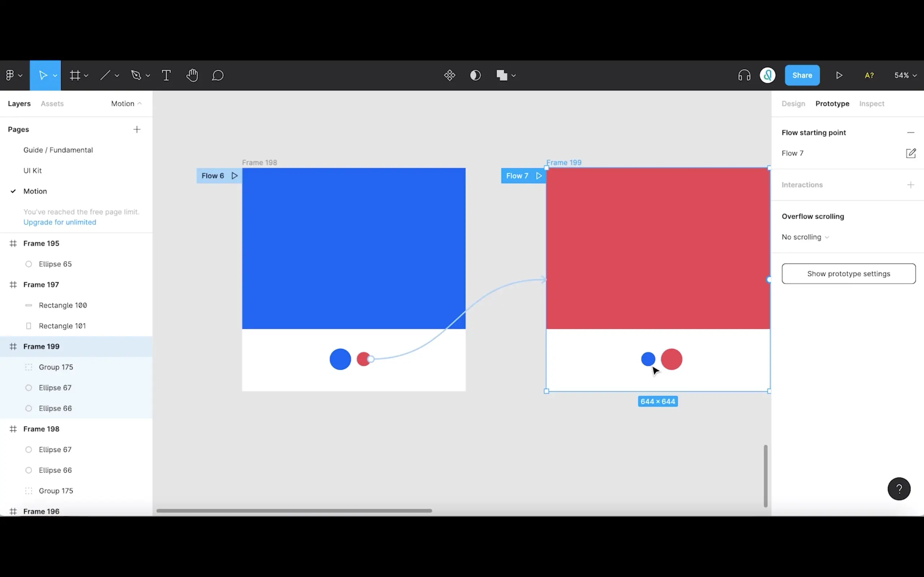
Task: Click the Present play icon
Action: pos(839,75)
